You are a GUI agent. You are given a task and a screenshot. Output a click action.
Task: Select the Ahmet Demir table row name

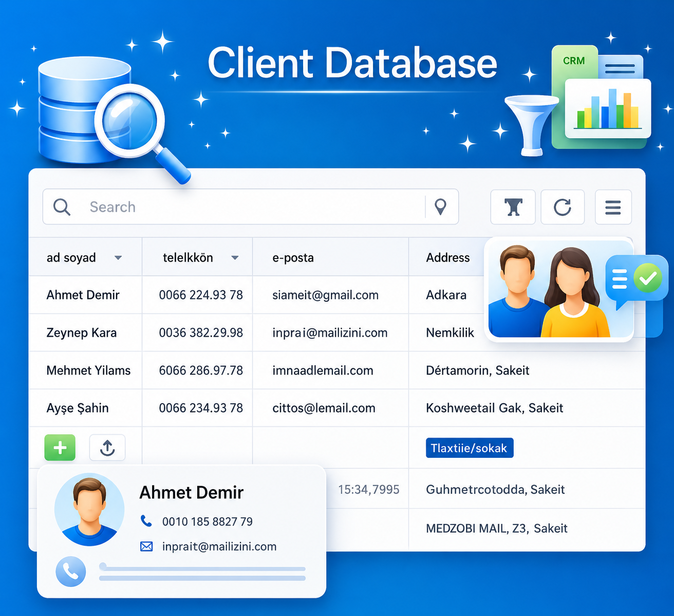(x=83, y=295)
